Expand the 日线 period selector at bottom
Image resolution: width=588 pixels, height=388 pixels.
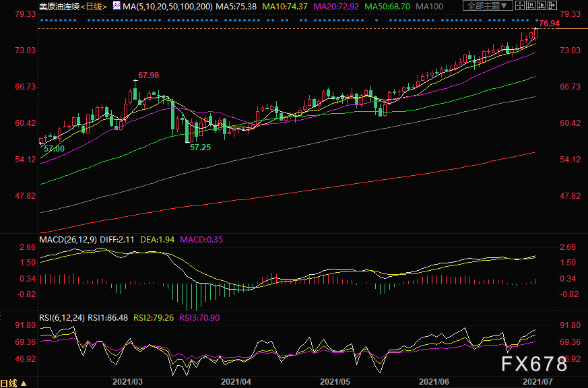[13, 383]
